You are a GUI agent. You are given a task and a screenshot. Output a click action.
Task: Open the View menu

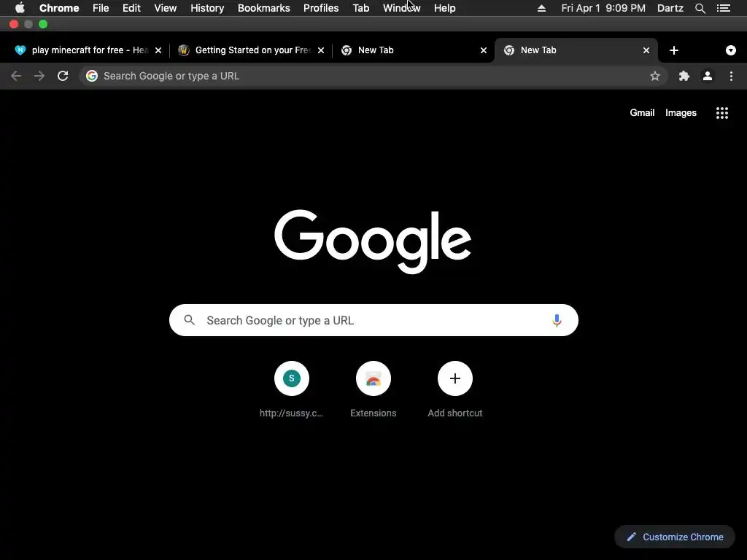coord(166,8)
